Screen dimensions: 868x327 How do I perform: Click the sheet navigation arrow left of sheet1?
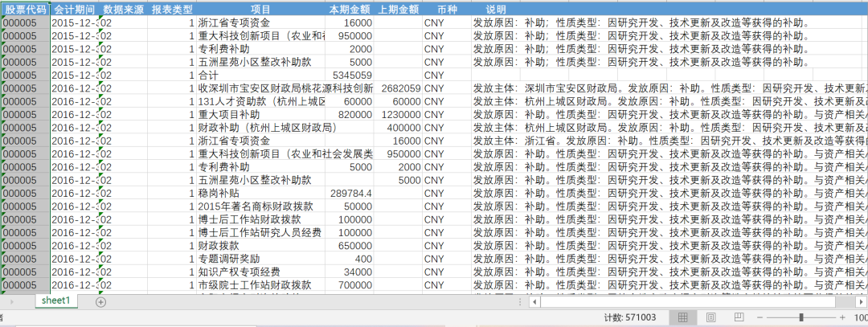pyautogui.click(x=12, y=302)
